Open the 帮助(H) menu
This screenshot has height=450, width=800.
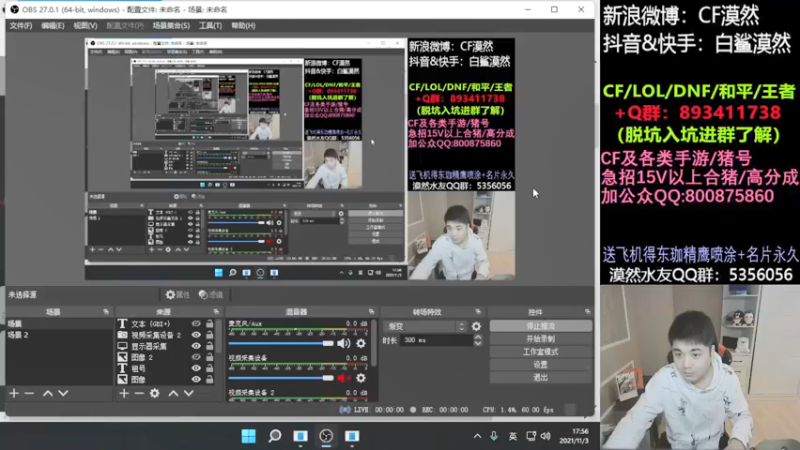coord(243,26)
